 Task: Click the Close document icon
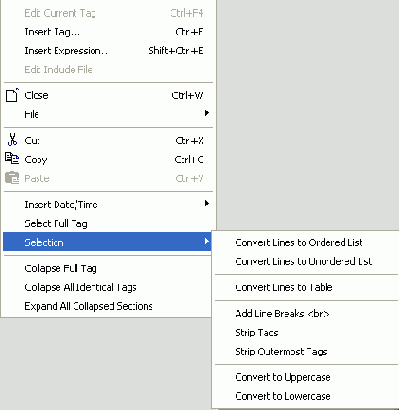tap(12, 95)
